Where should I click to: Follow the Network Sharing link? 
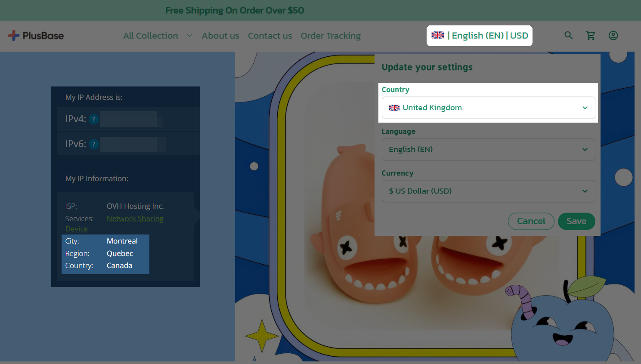click(x=135, y=219)
